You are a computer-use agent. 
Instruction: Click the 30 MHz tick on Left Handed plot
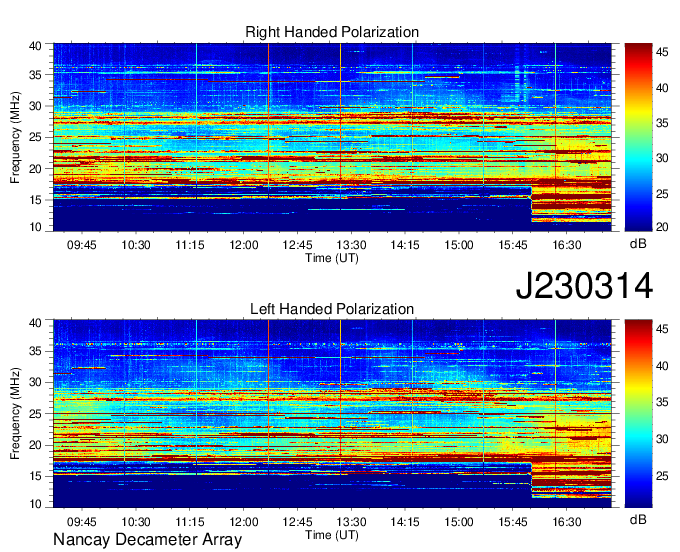tap(35, 382)
